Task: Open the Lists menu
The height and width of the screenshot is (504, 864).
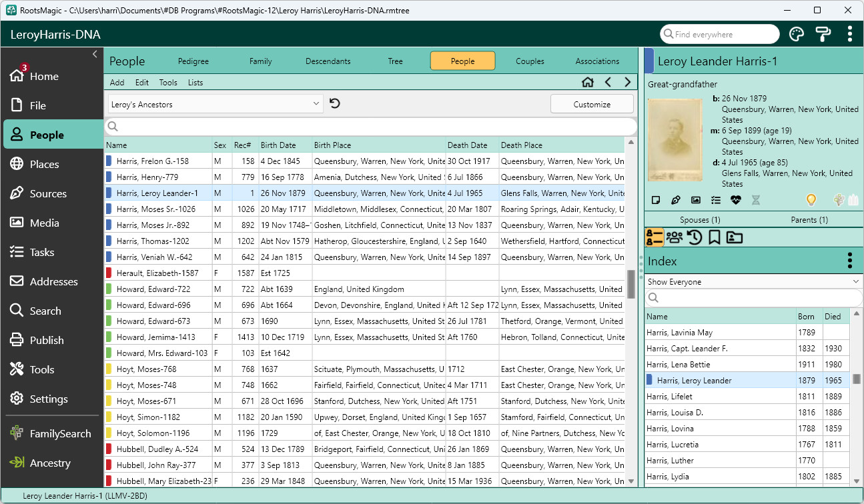Action: click(x=195, y=83)
